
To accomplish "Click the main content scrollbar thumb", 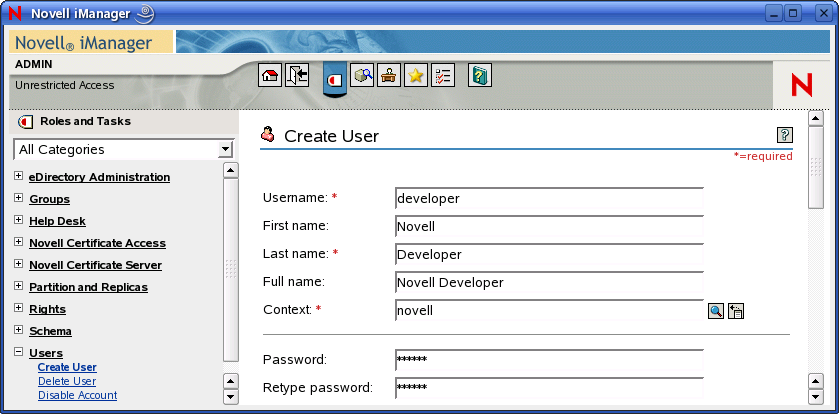I will (815, 167).
